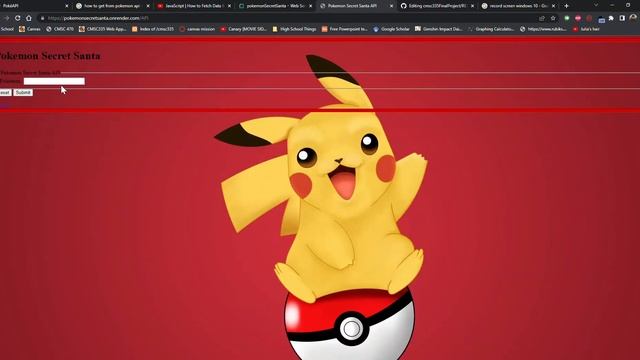This screenshot has width=640, height=360.
Task: Focus the address bar URL
Action: [x=98, y=18]
